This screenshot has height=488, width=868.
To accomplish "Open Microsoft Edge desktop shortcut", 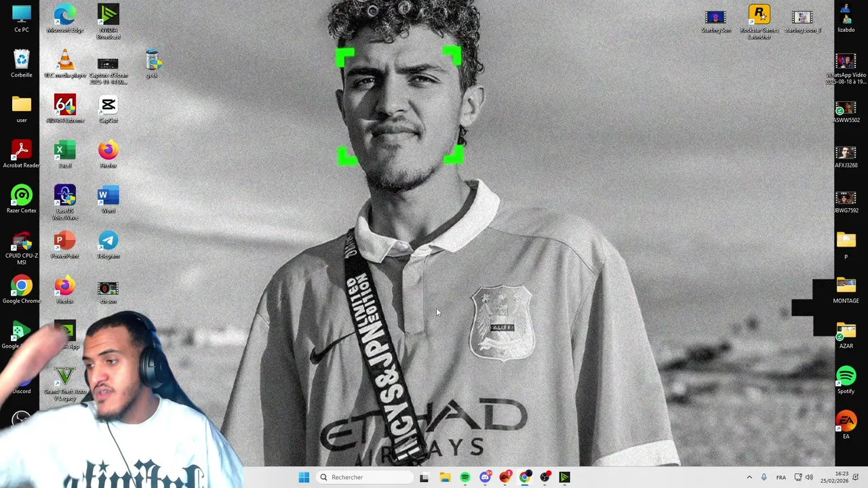I will pos(65,18).
